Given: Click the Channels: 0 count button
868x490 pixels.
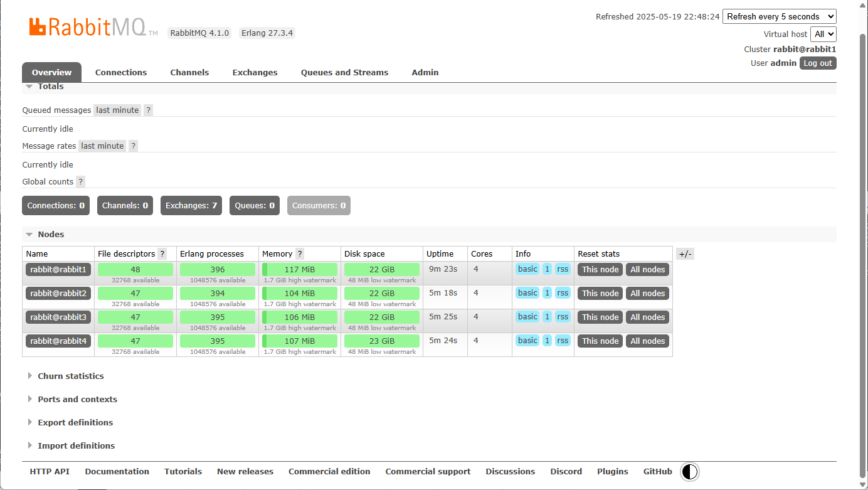Looking at the screenshot, I should click(x=125, y=205).
